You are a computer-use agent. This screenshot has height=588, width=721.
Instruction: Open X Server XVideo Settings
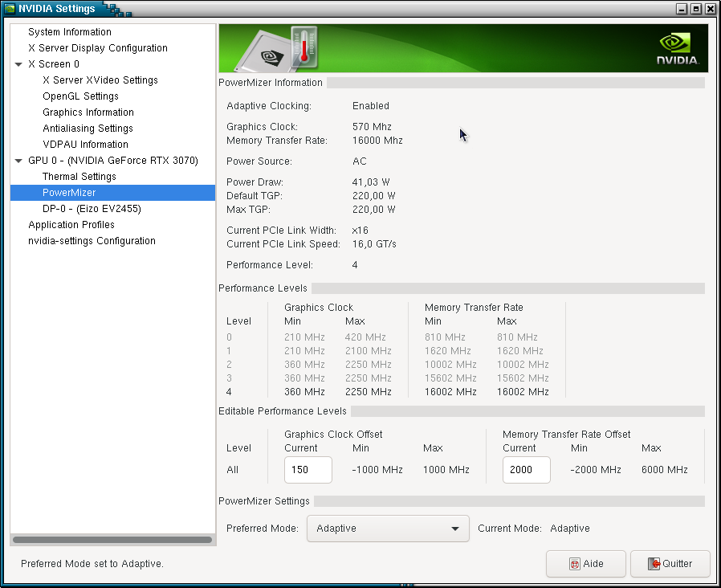pyautogui.click(x=100, y=80)
